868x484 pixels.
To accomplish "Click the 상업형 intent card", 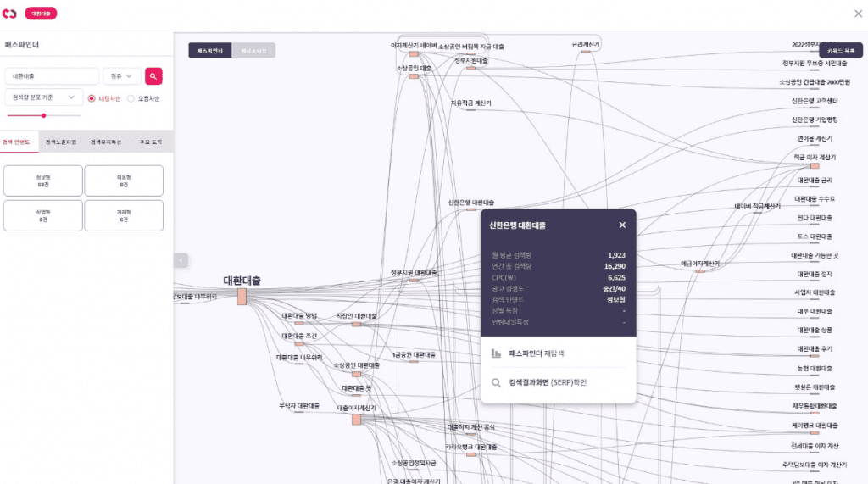I will [43, 215].
